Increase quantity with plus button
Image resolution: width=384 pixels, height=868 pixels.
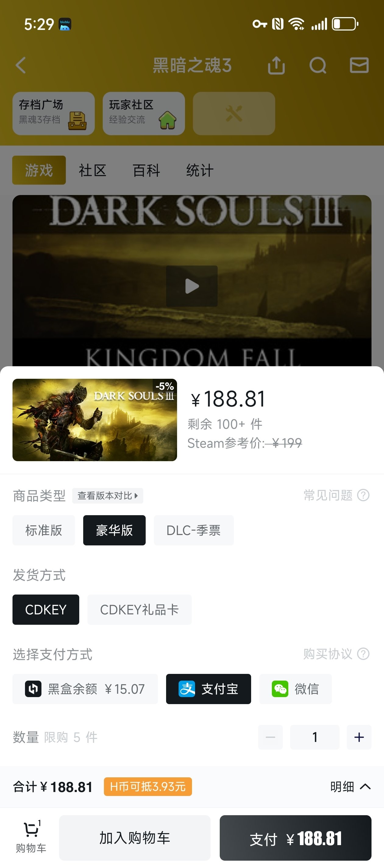pos(359,737)
